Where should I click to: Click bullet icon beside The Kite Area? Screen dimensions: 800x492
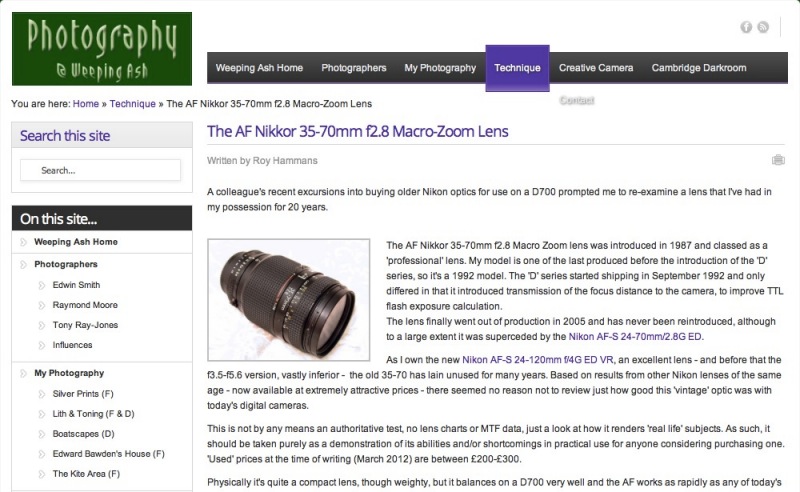pos(42,474)
